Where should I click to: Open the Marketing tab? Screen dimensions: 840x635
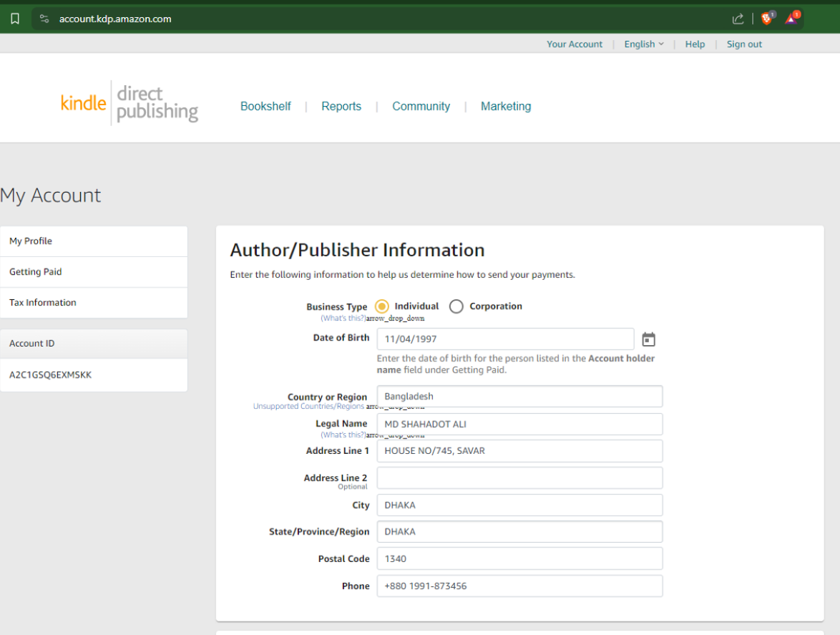pyautogui.click(x=506, y=106)
